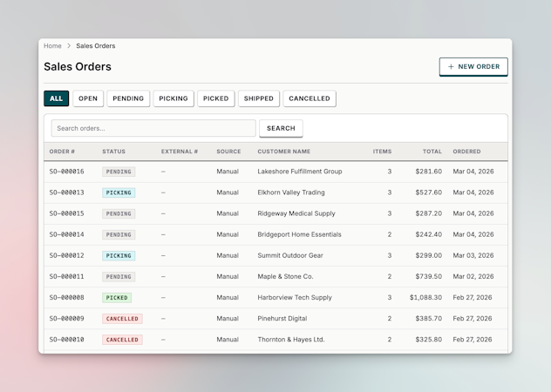Select Pinehurst Digital customer name
The image size is (551, 392).
pos(282,319)
